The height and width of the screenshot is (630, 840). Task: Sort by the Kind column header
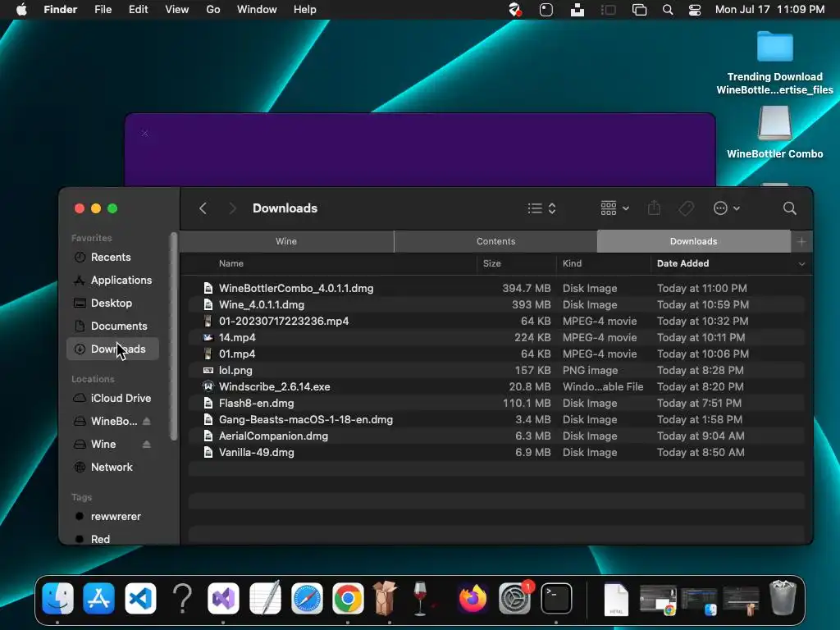coord(572,263)
